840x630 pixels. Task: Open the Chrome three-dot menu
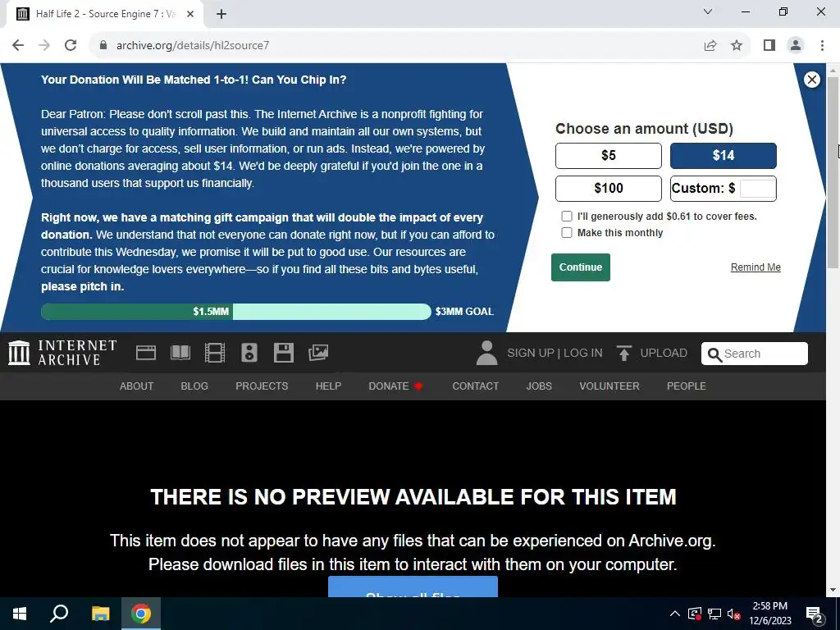click(822, 46)
